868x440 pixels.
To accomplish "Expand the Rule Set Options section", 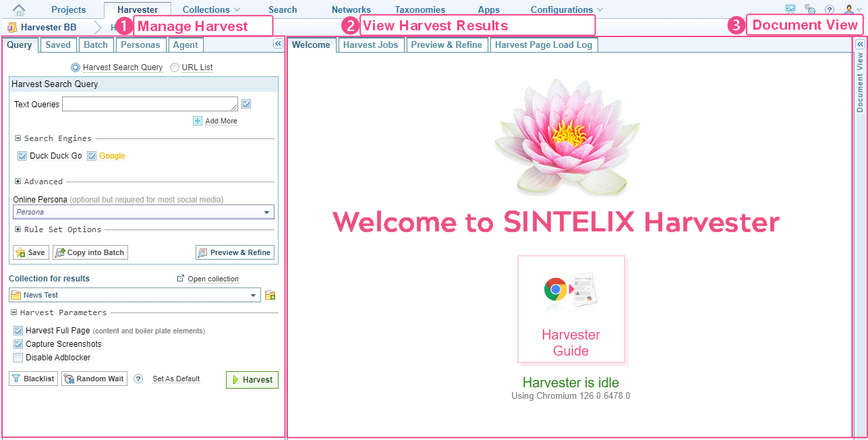I will pos(18,229).
